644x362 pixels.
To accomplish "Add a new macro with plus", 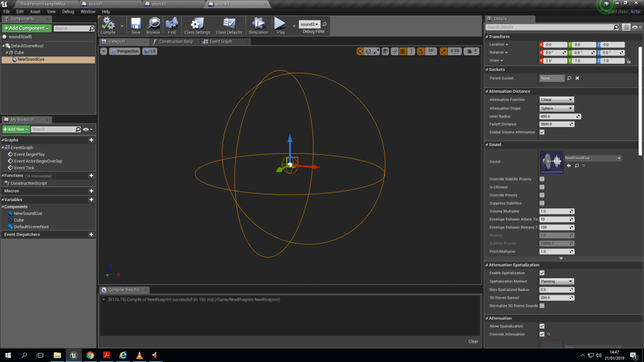I will [x=91, y=191].
